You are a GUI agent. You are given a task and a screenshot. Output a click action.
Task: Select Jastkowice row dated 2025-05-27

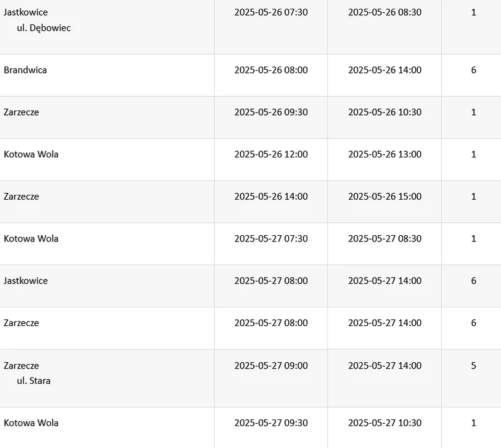coord(26,281)
